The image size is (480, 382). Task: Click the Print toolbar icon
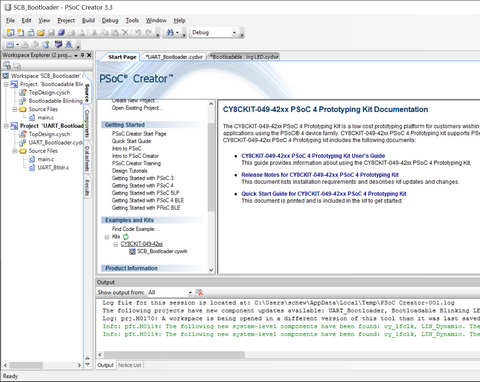click(x=71, y=33)
